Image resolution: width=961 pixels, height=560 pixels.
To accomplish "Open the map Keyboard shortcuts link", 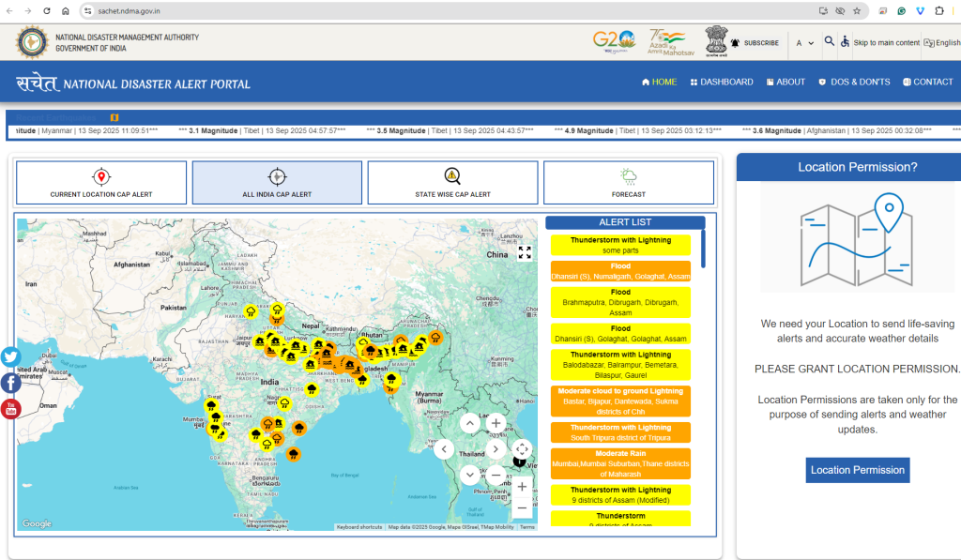I will point(359,527).
